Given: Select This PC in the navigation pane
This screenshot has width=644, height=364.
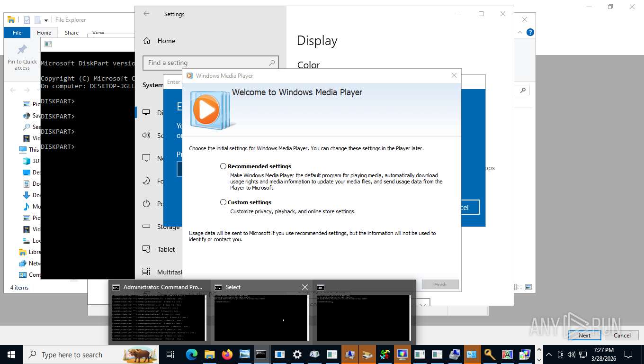Looking at the screenshot, I should coord(29,149).
